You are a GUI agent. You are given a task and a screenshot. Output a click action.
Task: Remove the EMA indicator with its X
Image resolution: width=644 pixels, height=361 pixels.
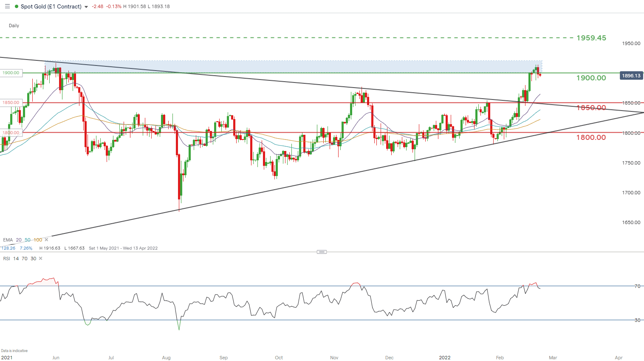click(47, 240)
